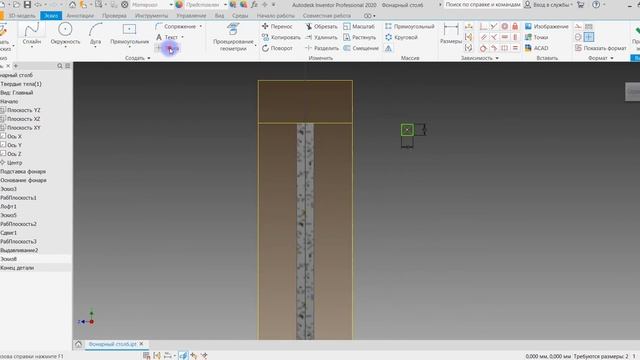Image resolution: width=640 pixels, height=360 pixels.
Task: Click the shopping cart icon in title bar
Action: click(580, 5)
